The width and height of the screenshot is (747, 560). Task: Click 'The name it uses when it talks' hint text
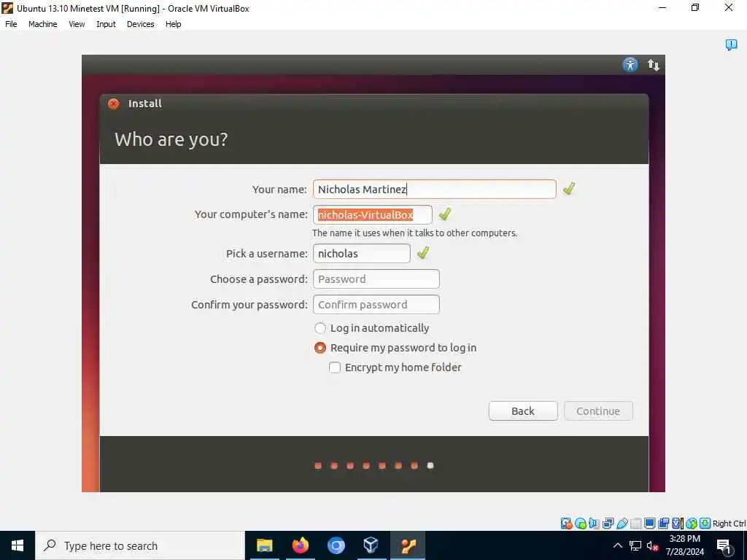pos(414,233)
